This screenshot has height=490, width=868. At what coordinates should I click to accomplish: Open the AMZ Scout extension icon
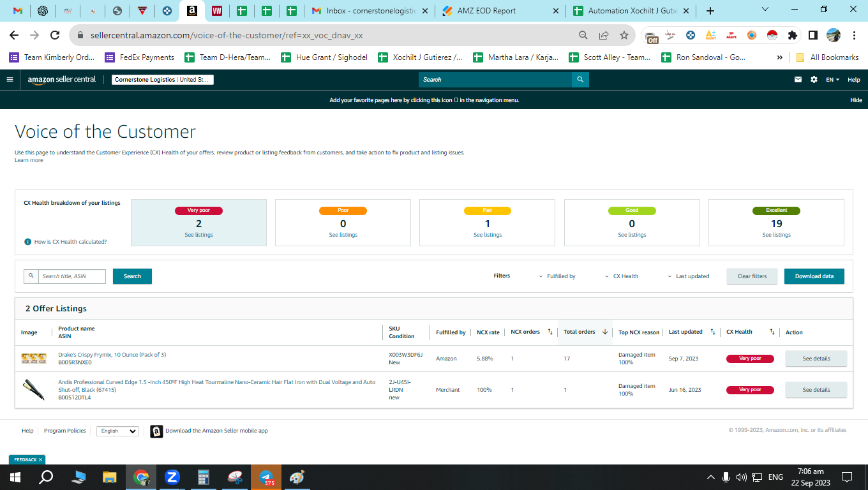click(x=711, y=35)
